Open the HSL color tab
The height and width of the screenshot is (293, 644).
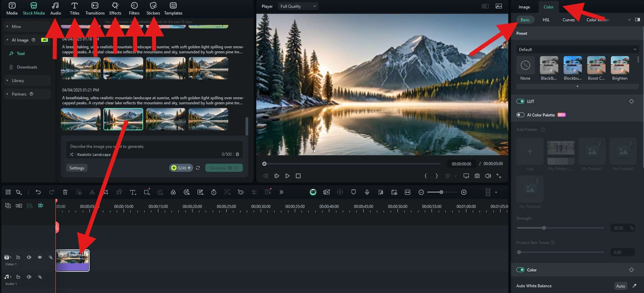(546, 20)
